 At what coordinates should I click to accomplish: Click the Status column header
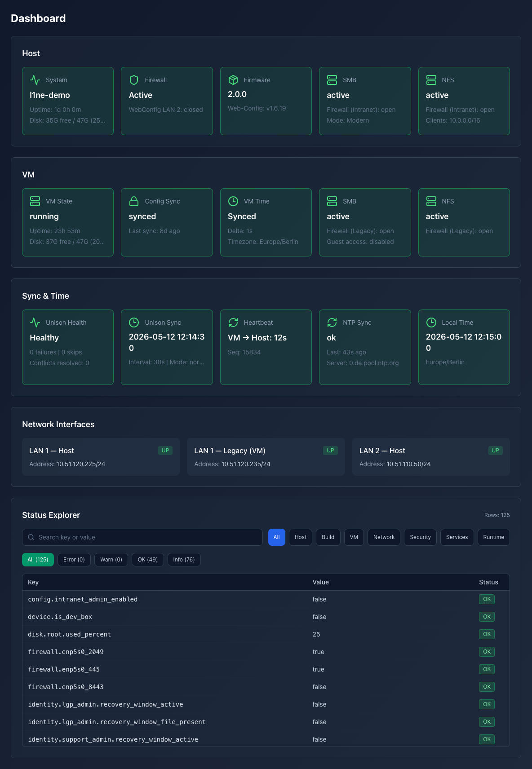pos(488,582)
